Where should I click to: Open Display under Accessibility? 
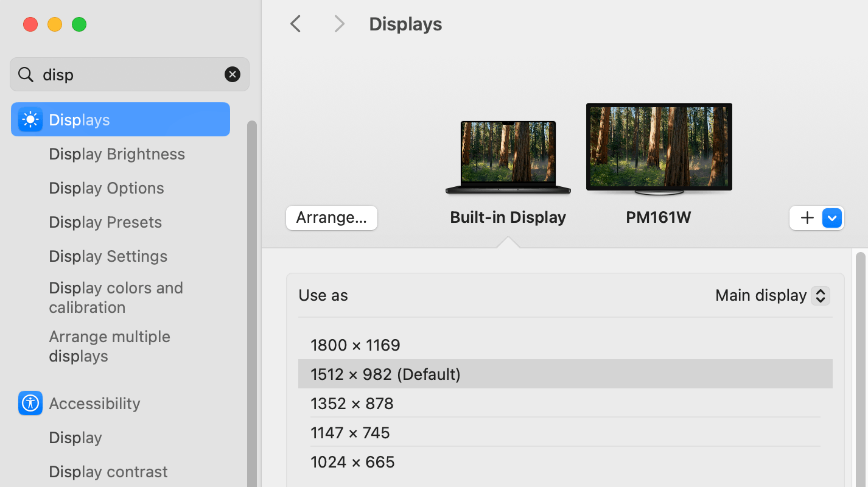[75, 438]
